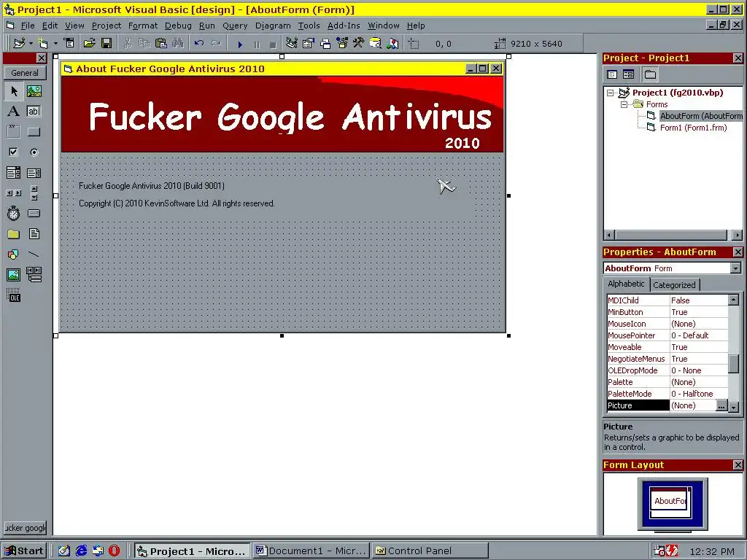The height and width of the screenshot is (560, 747).
Task: Switch to Control Panel on the taskbar
Action: (x=430, y=551)
